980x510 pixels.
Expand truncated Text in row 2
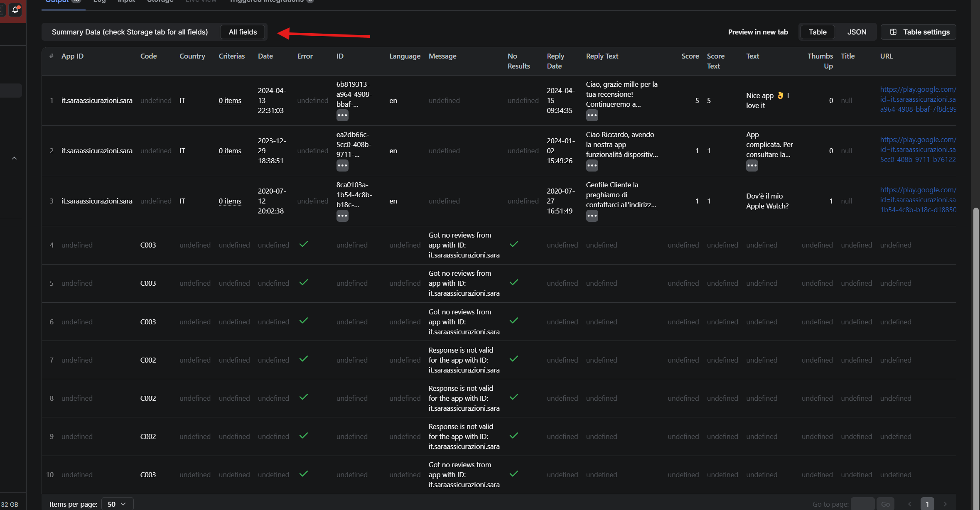[x=752, y=165]
